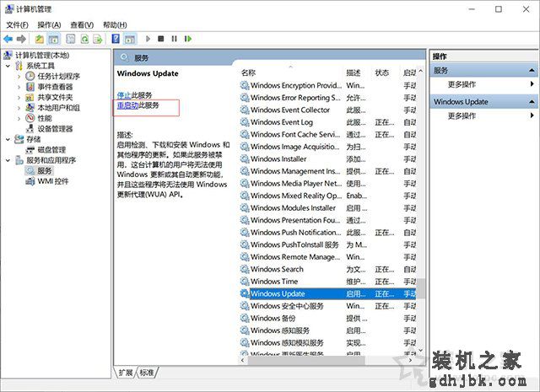Screen dimensions: 540x392
Task: Switch to the 标准 tab
Action: click(147, 373)
